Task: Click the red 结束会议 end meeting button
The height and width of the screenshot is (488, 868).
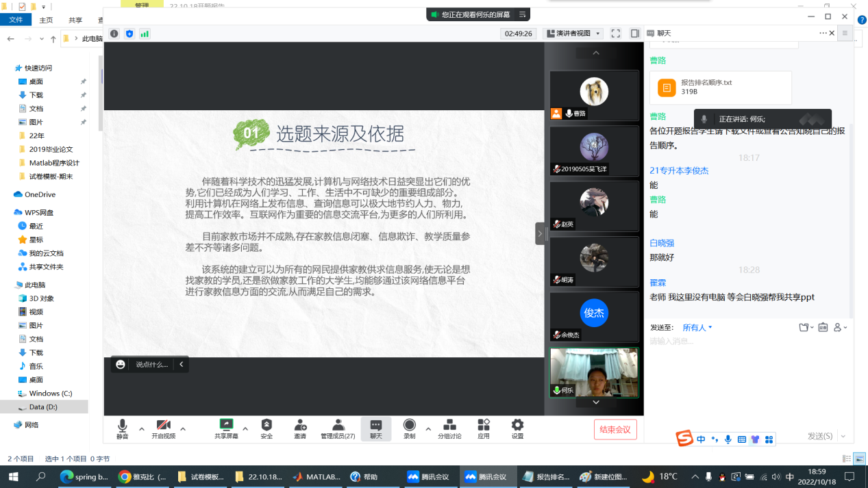Action: (615, 429)
